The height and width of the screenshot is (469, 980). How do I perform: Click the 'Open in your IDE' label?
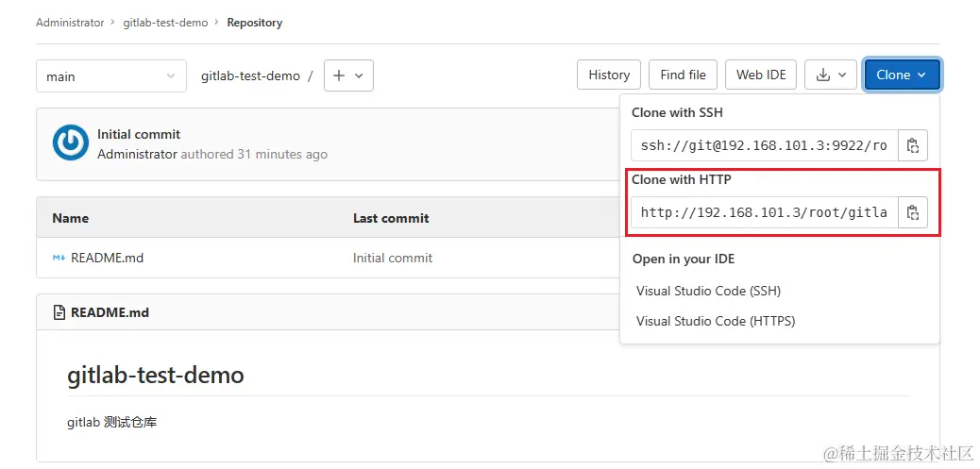click(684, 260)
